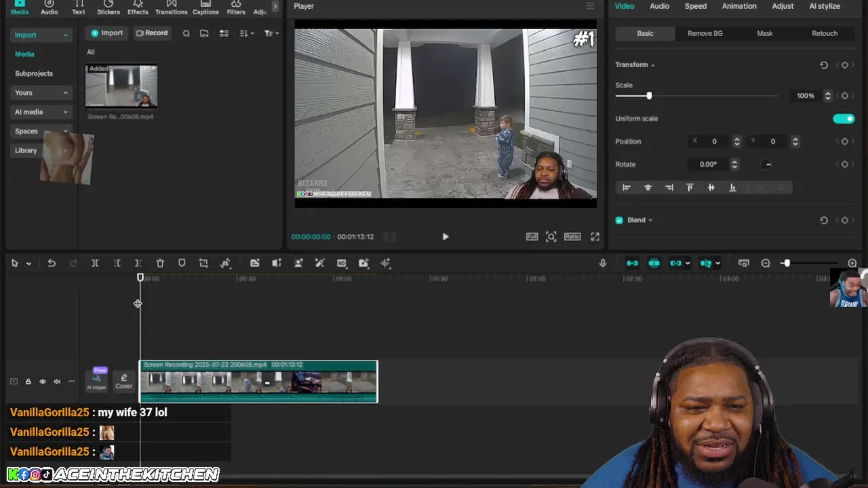Open the AI stylize tab
Image resolution: width=868 pixels, height=488 pixels.
(x=825, y=6)
